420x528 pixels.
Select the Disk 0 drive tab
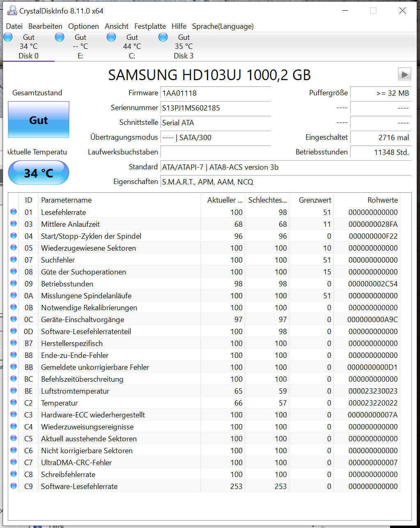(x=29, y=46)
